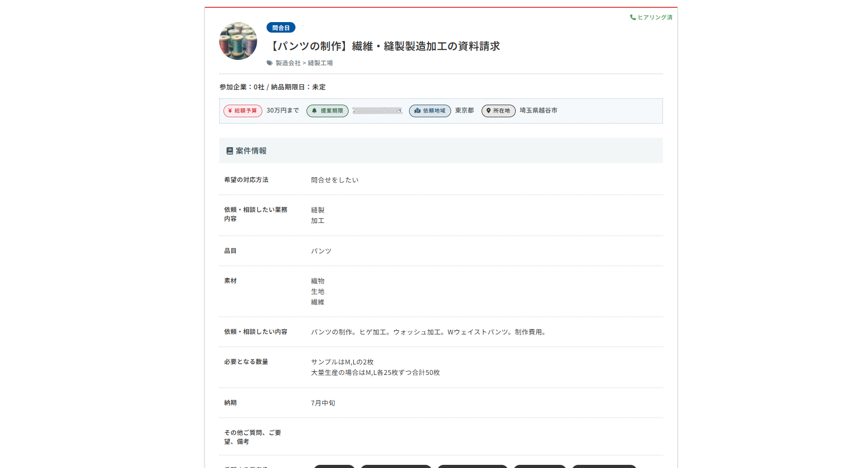Click the 品目 label
The height and width of the screenshot is (468, 868).
(230, 251)
